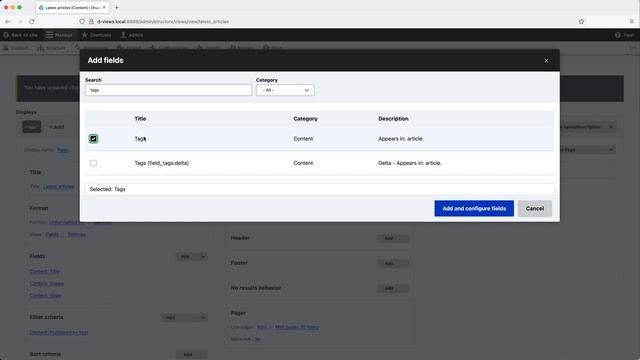
Task: Click the Category column header
Action: [x=305, y=119]
